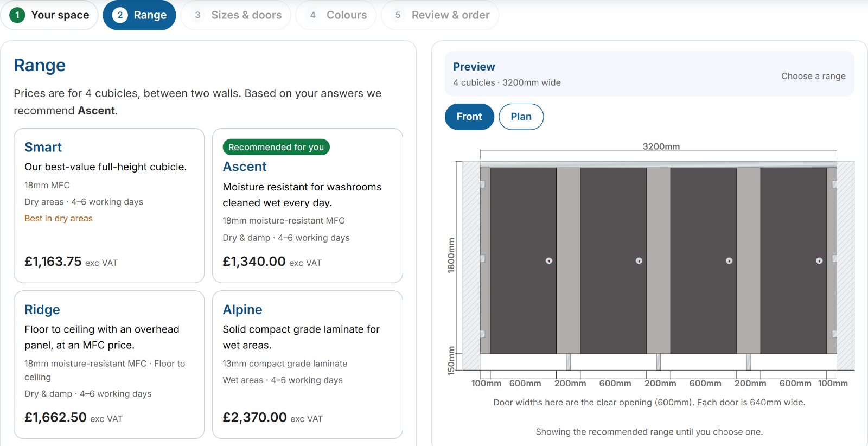The width and height of the screenshot is (868, 446).
Task: Click the Smart price £1,163.75
Action: 53,262
